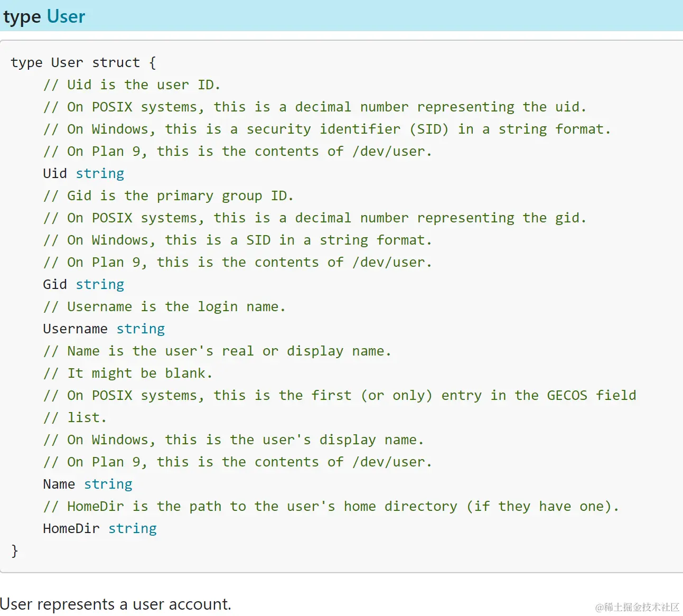Click the Uid field name in struct
This screenshot has width=683, height=616.
[x=55, y=173]
